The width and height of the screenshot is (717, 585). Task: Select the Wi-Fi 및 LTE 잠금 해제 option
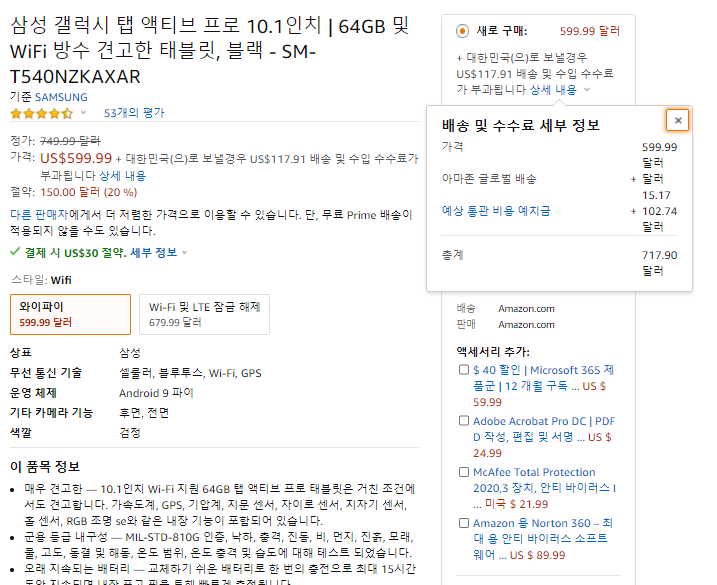point(204,315)
